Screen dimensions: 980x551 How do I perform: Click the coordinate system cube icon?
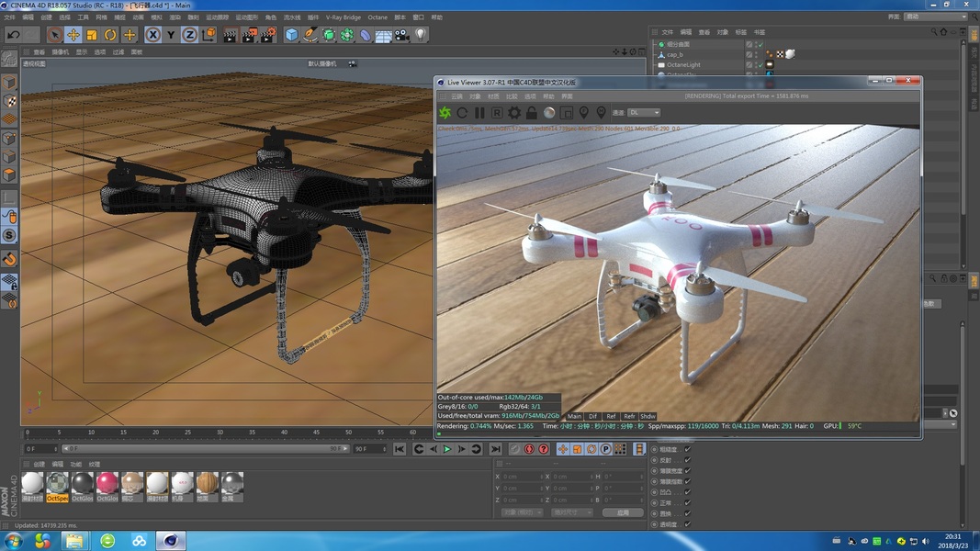point(208,34)
